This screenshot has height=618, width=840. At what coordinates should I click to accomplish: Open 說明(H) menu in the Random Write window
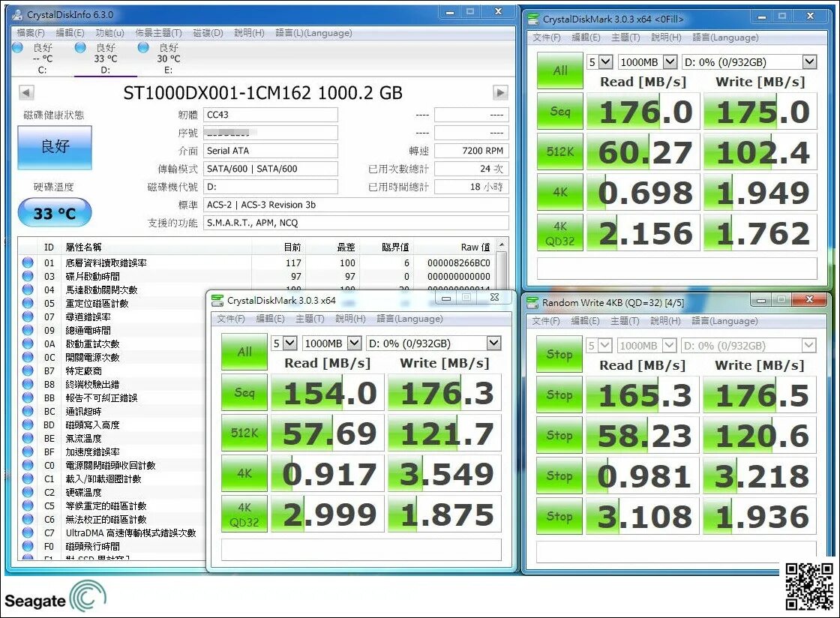pyautogui.click(x=666, y=321)
